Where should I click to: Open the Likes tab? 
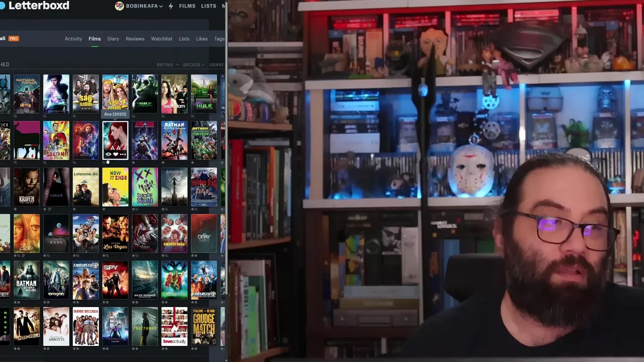[202, 39]
